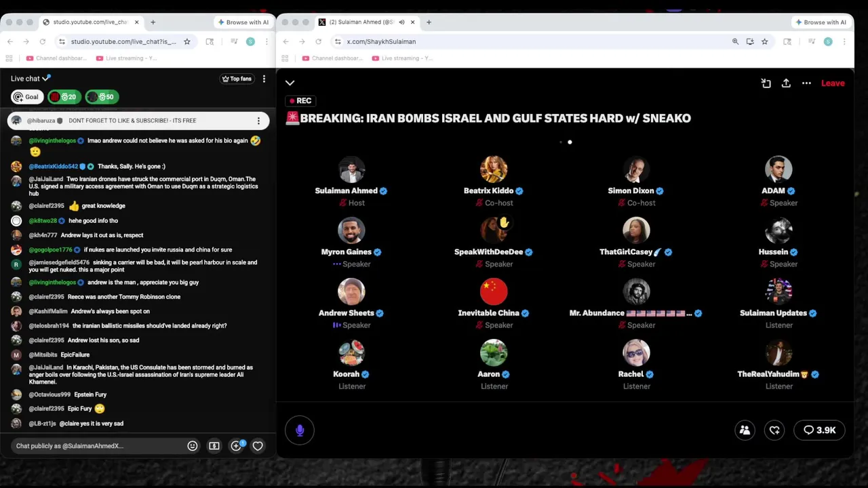Open a new tab in the X window
Viewport: 868px width, 488px height.
(x=429, y=22)
